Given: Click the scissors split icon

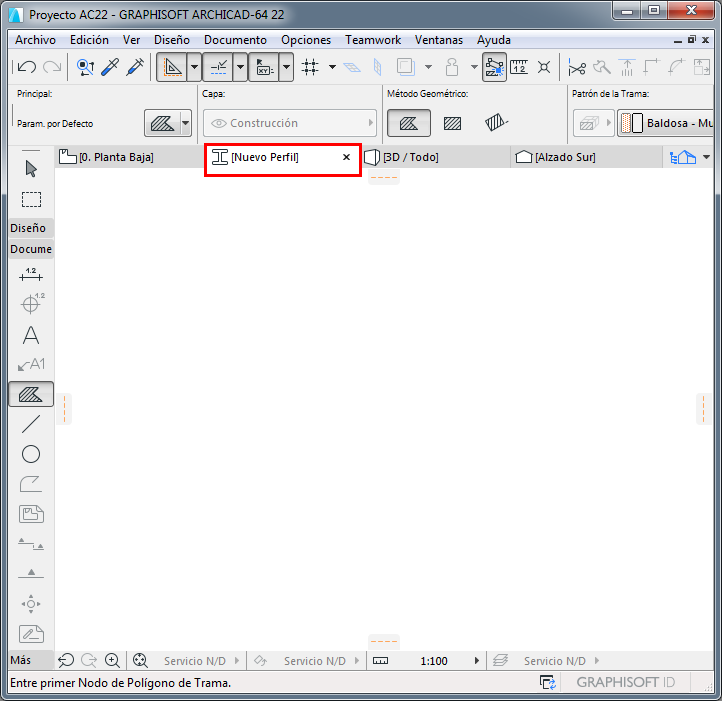Looking at the screenshot, I should tap(576, 67).
